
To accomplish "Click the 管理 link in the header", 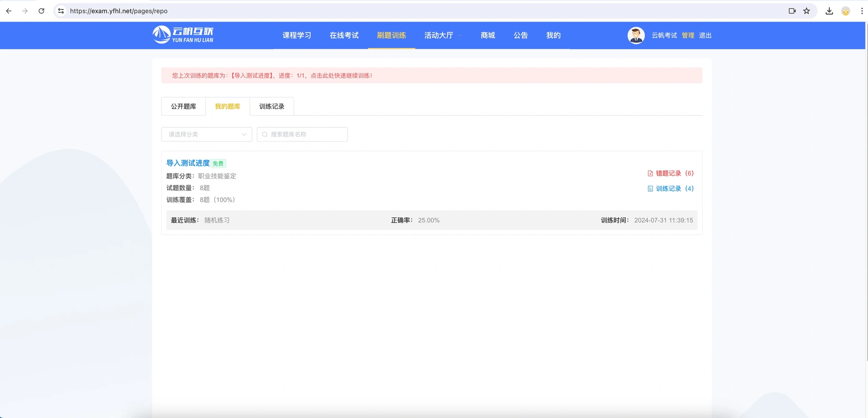I will click(688, 35).
